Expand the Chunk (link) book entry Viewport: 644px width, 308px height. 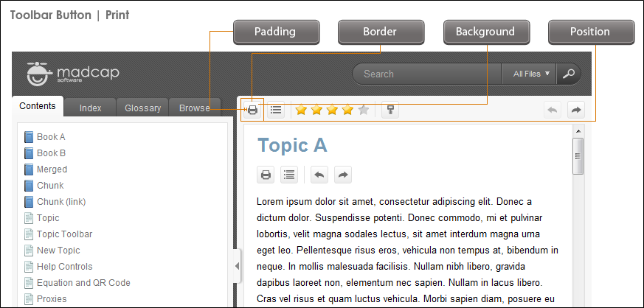coord(61,202)
